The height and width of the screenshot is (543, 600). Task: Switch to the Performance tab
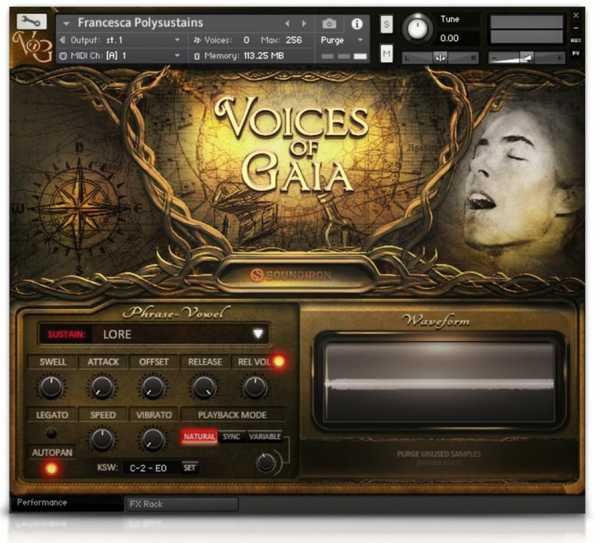(66, 503)
